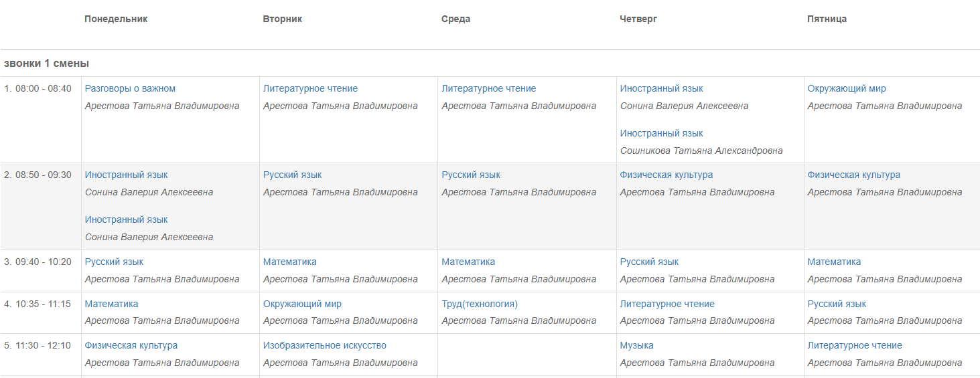This screenshot has height=378, width=980.
Task: Open Monday's Разговоры о важном lesson link
Action: (x=130, y=88)
